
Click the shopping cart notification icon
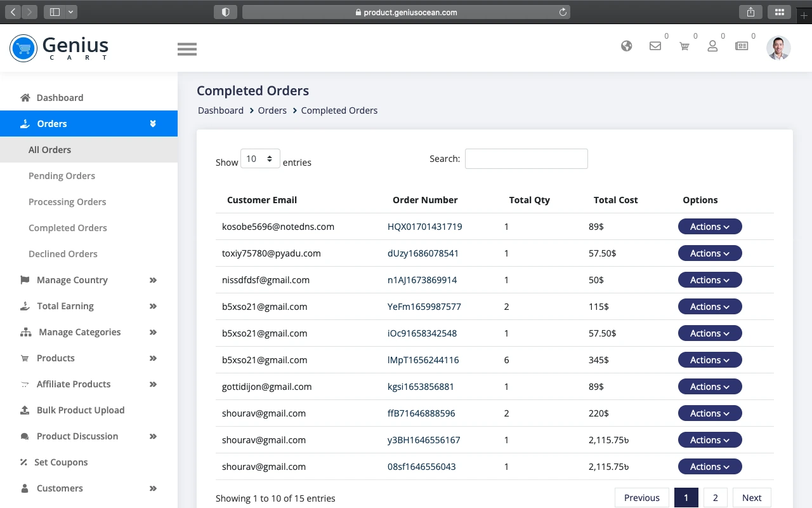pos(684,46)
